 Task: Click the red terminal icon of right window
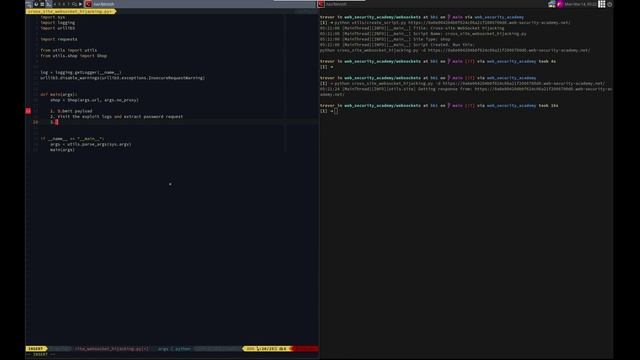point(321,4)
